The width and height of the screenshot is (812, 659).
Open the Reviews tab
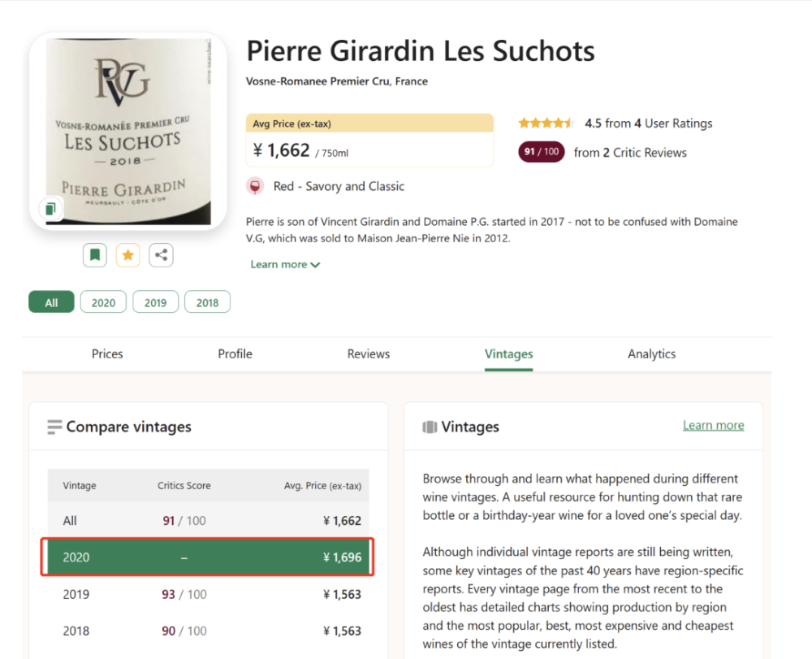tap(369, 353)
